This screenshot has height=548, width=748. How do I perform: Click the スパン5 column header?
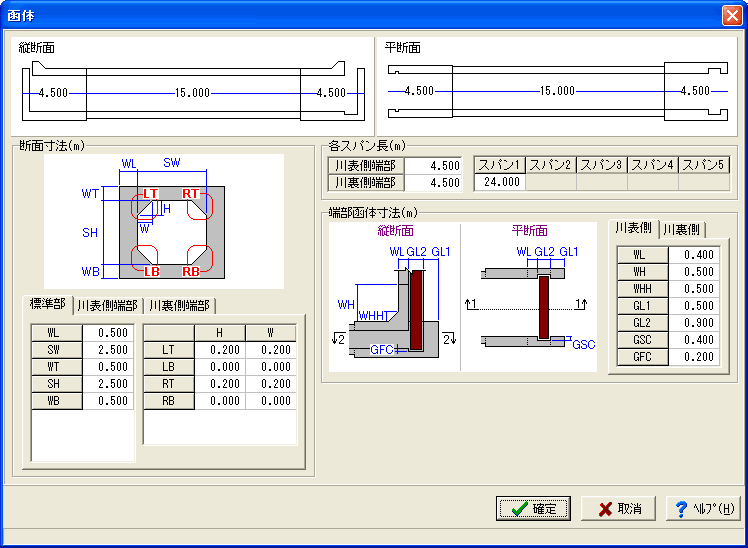704,165
